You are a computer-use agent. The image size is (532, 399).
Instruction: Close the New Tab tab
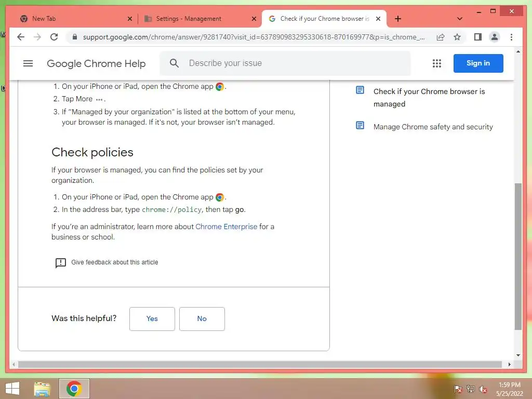pyautogui.click(x=129, y=19)
